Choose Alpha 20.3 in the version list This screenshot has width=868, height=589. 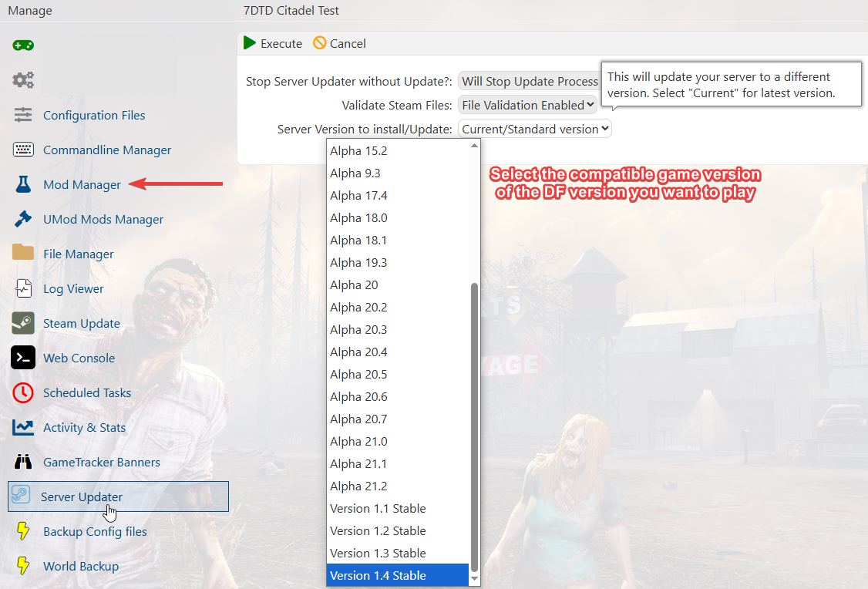[x=398, y=329]
